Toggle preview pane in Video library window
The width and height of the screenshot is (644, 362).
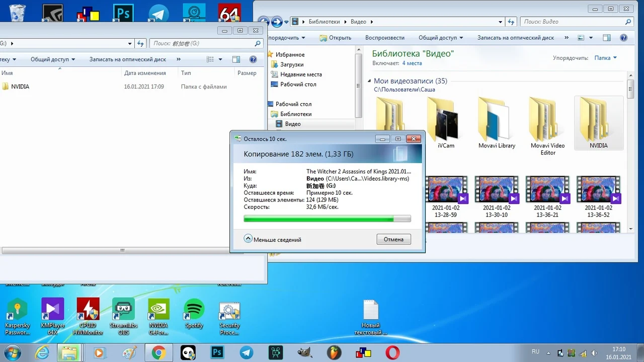(x=607, y=38)
